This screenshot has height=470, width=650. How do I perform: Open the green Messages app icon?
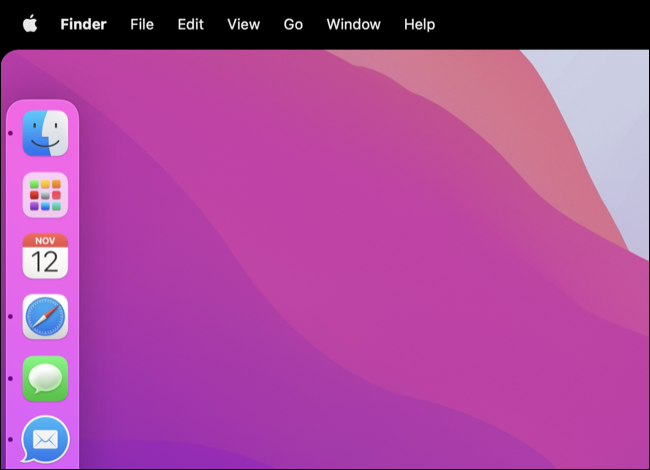pyautogui.click(x=45, y=378)
